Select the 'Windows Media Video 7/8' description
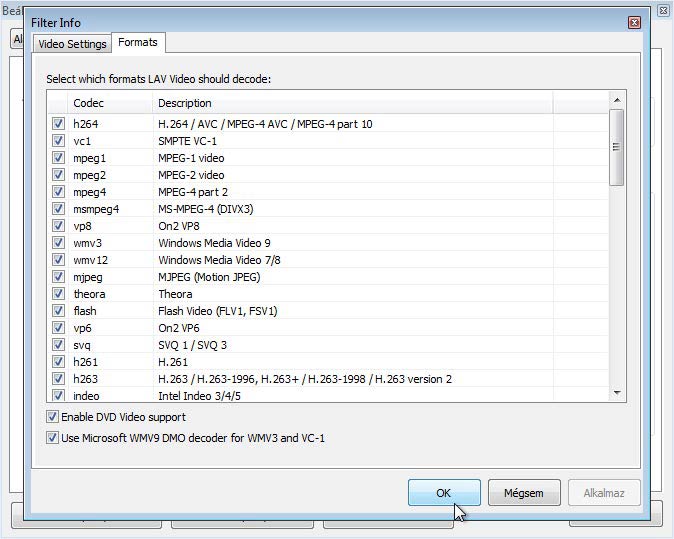The image size is (674, 539). [219, 260]
